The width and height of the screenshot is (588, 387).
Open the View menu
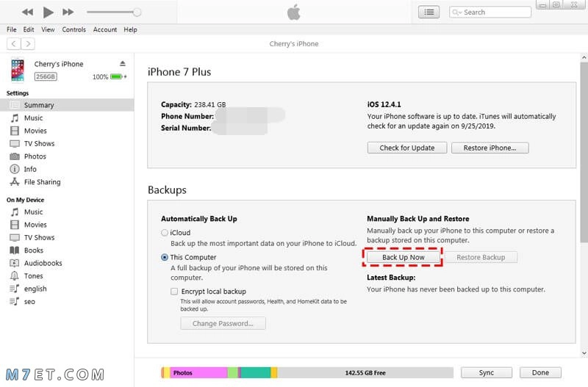[48, 29]
